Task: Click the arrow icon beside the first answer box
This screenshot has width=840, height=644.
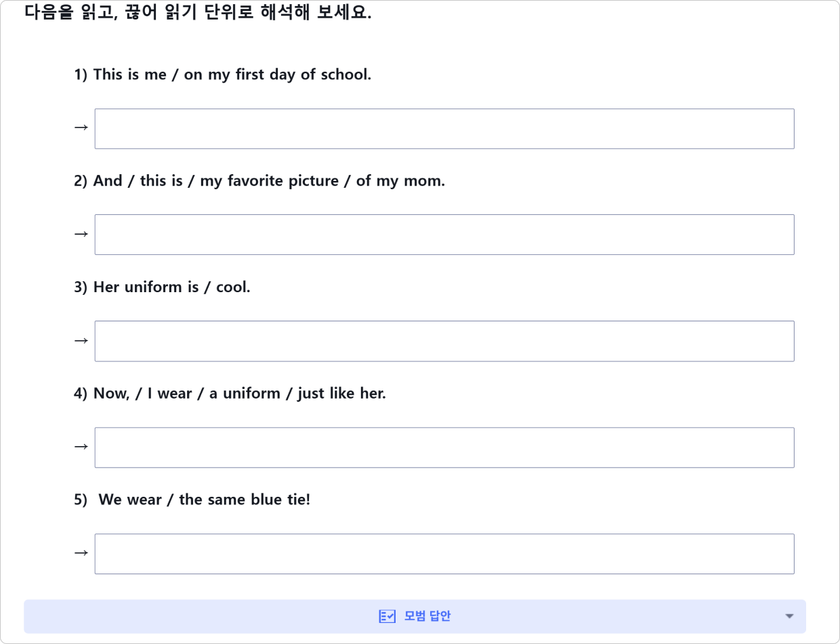Action: click(x=81, y=127)
